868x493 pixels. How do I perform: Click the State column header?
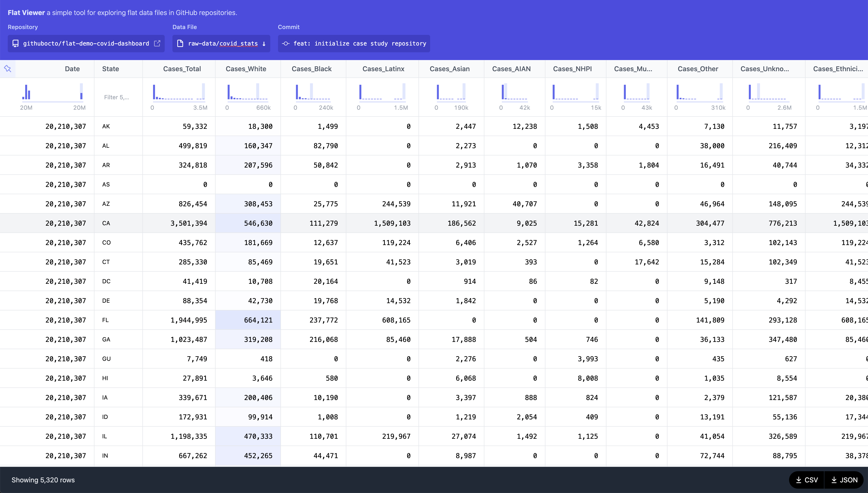coord(111,69)
